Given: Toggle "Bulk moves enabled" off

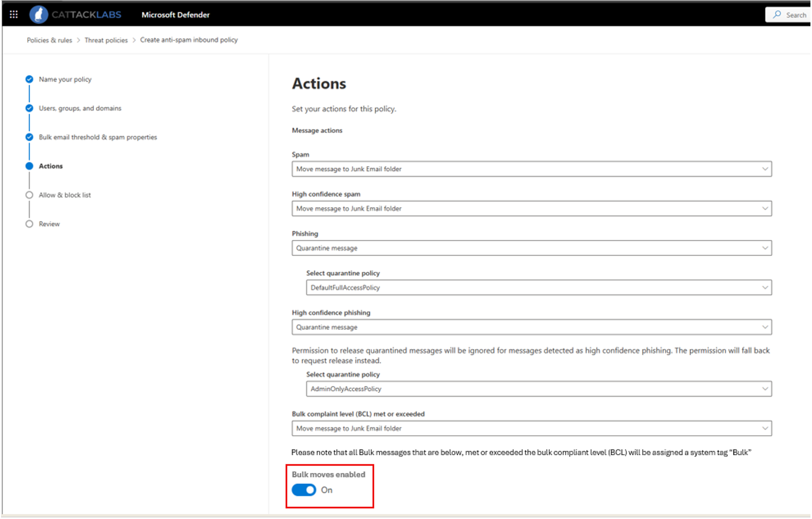Looking at the screenshot, I should pyautogui.click(x=304, y=490).
